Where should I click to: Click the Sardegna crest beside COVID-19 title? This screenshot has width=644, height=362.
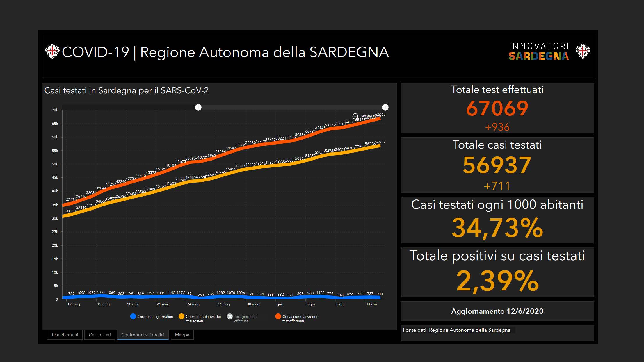point(52,51)
